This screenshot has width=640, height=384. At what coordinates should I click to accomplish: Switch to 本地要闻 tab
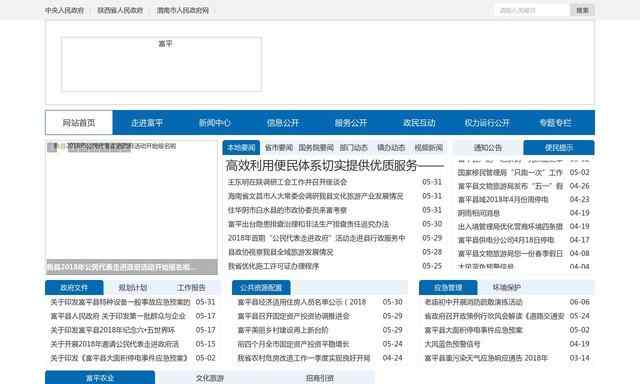[241, 148]
